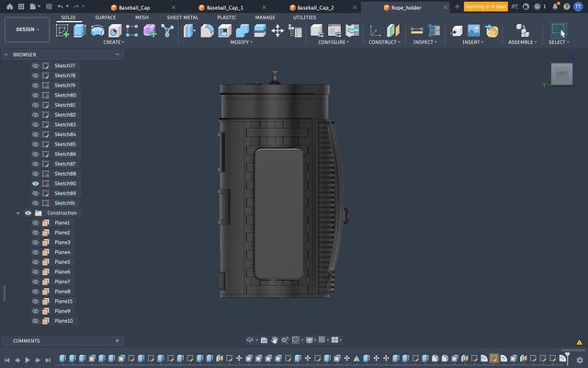Hide Sketch90 using its eye icon
The image size is (588, 368).
(35, 184)
